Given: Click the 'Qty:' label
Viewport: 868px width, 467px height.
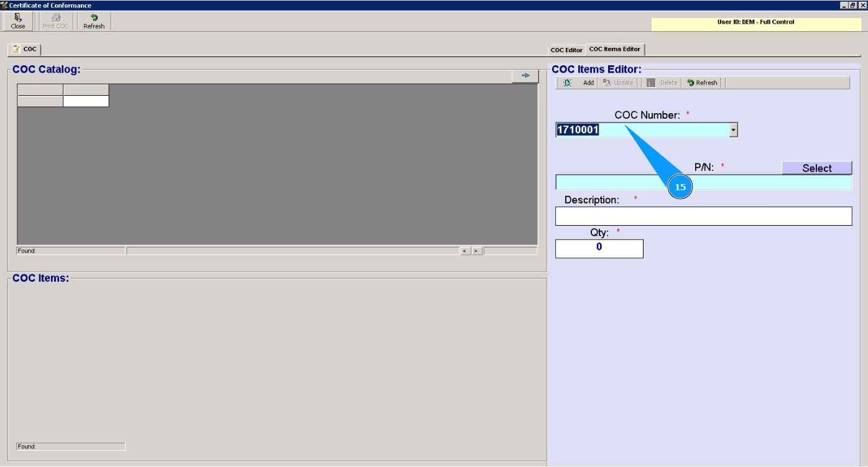Looking at the screenshot, I should [599, 233].
